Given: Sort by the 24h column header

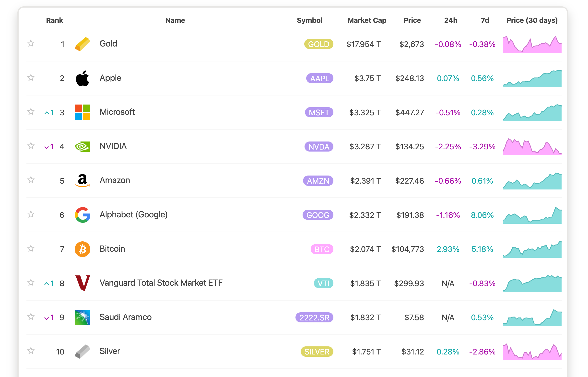Looking at the screenshot, I should click(451, 20).
